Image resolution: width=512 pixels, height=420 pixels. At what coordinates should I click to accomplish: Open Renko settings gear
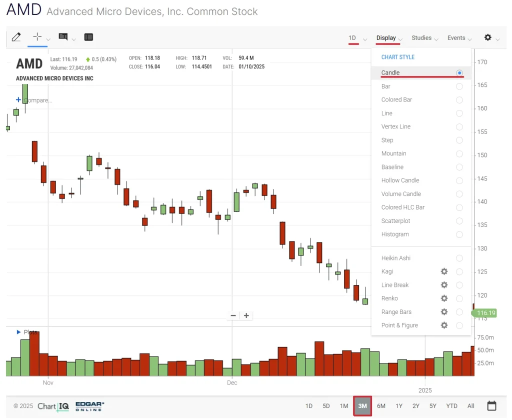click(x=444, y=298)
